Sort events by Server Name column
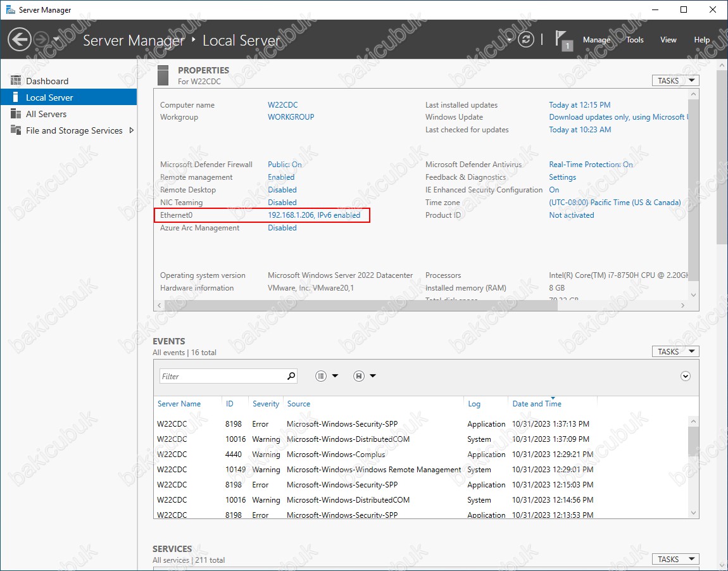This screenshot has width=728, height=571. point(179,403)
